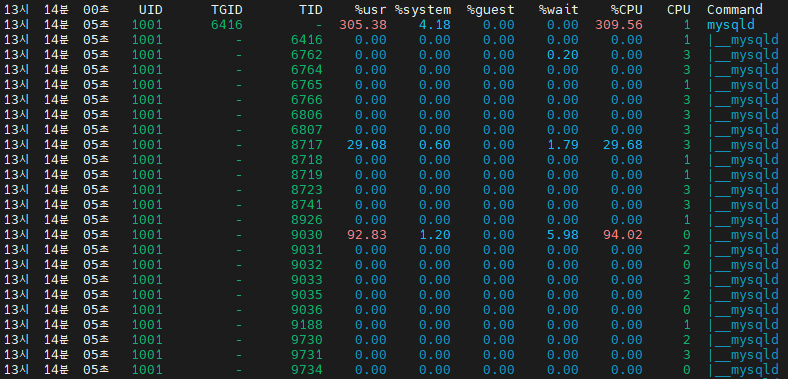
Task: Select thread ID 9033
Action: (x=307, y=279)
